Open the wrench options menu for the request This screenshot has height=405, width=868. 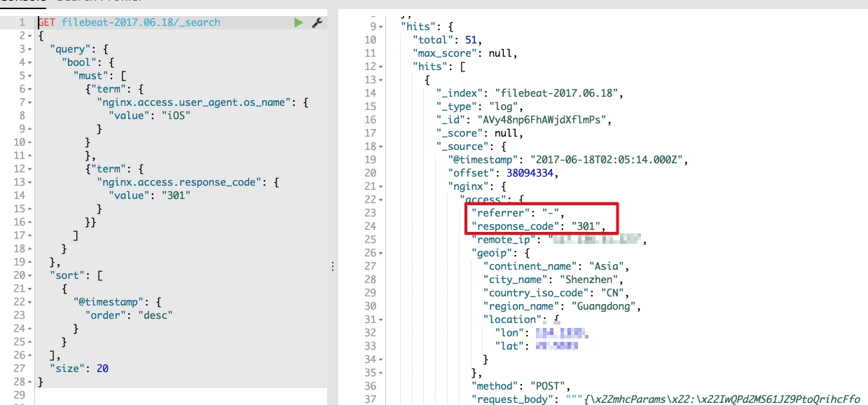coord(317,22)
